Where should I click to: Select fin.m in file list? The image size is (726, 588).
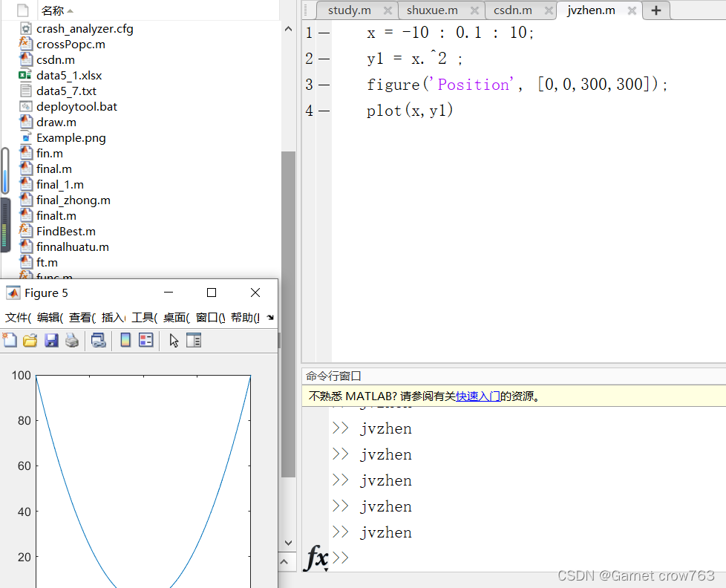point(50,153)
